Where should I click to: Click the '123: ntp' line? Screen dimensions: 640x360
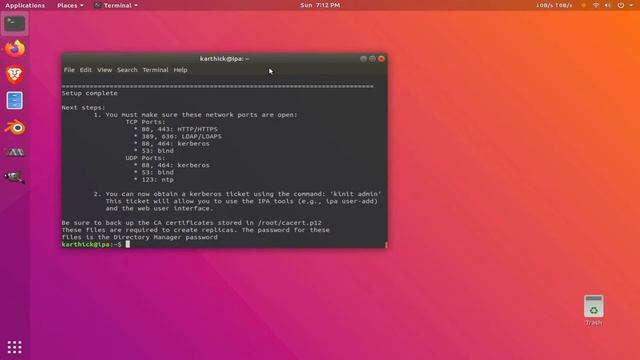pos(154,180)
